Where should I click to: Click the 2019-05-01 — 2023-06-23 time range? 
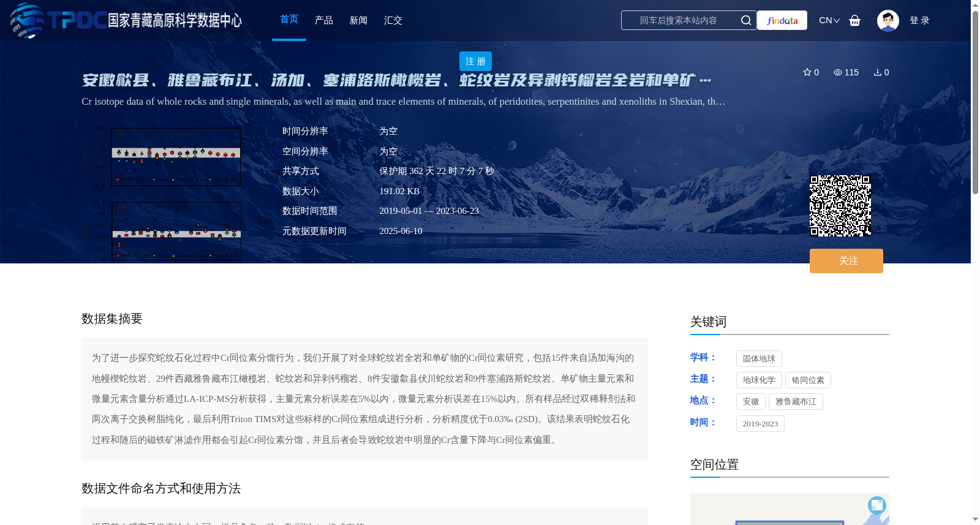pyautogui.click(x=429, y=211)
